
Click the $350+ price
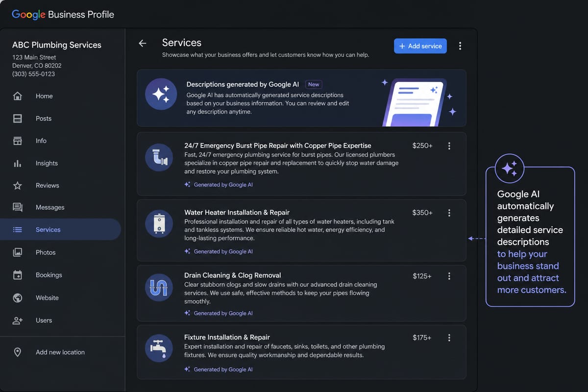pyautogui.click(x=422, y=213)
